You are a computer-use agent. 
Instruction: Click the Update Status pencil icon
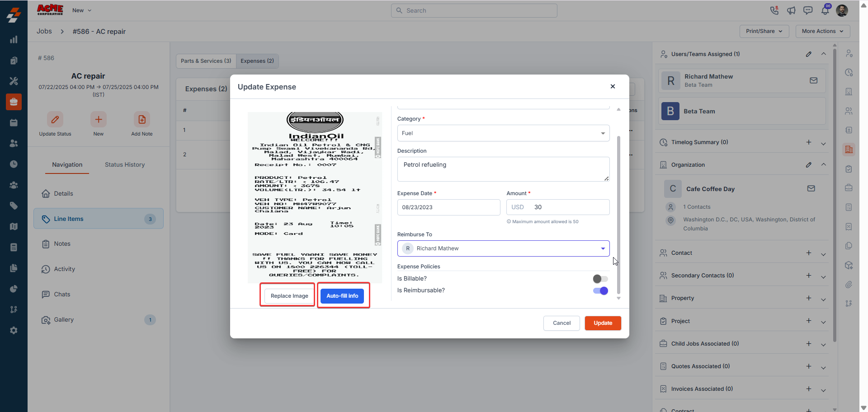click(55, 120)
